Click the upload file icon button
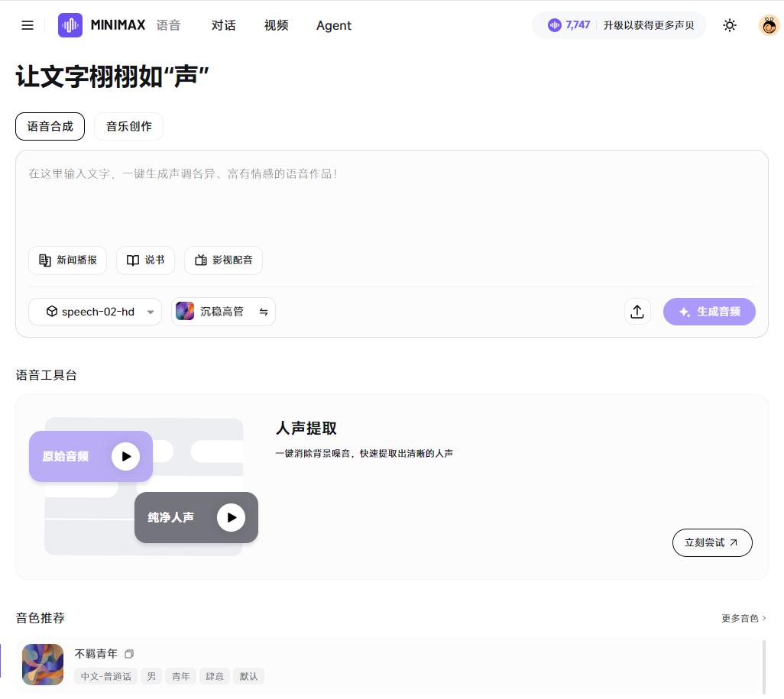The width and height of the screenshot is (784, 699). 637,312
